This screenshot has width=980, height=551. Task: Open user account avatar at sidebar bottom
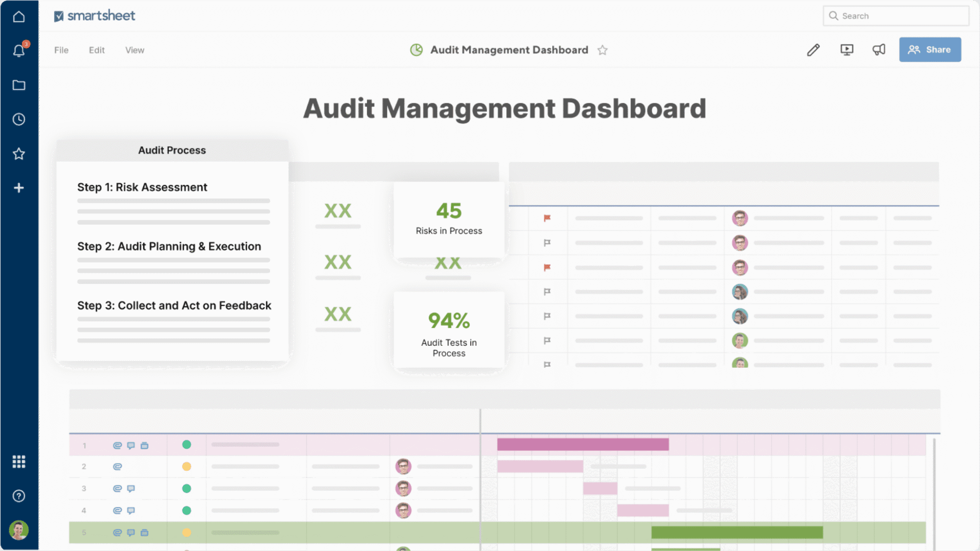click(x=19, y=530)
